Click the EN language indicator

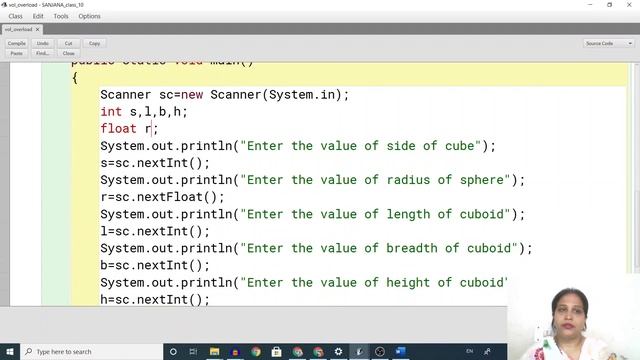coord(469,351)
